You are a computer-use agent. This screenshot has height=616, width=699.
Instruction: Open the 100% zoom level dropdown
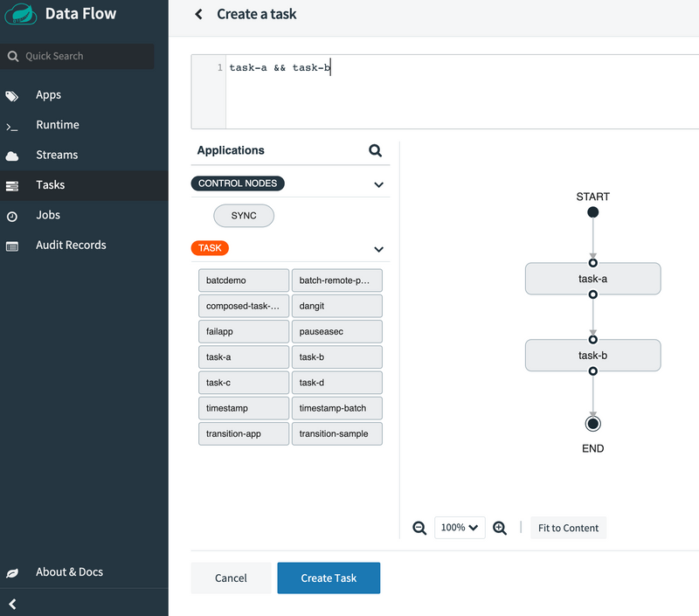pos(460,528)
